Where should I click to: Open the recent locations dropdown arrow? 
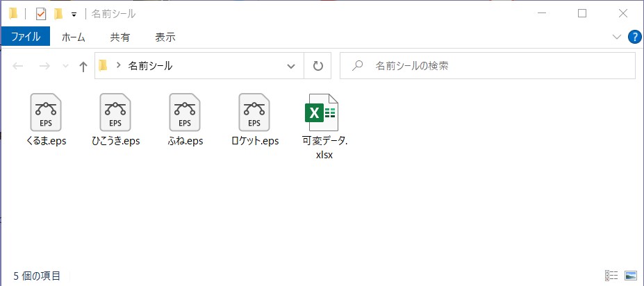click(65, 66)
